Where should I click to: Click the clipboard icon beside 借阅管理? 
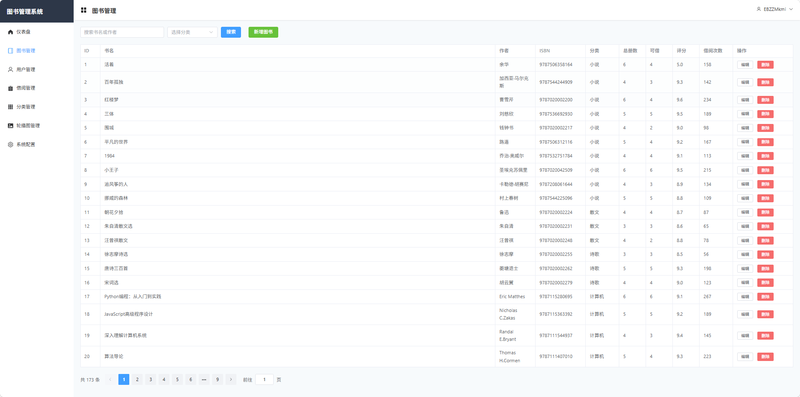[x=11, y=88]
